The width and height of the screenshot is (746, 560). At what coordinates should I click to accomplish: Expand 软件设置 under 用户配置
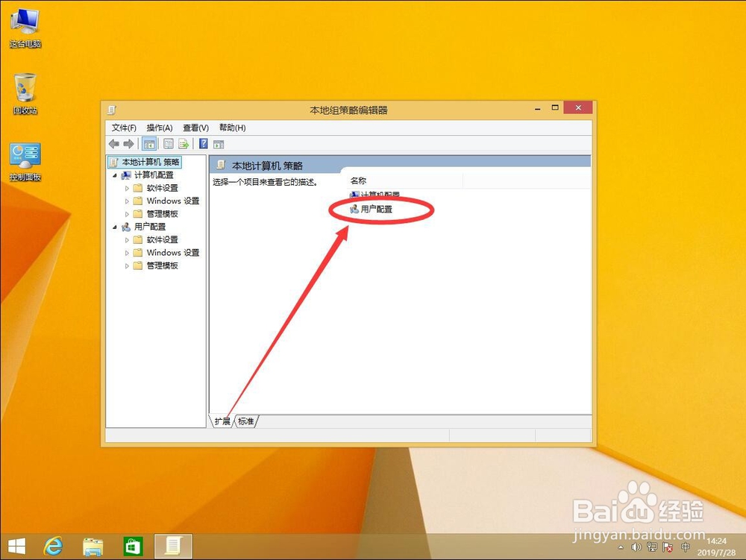point(127,240)
